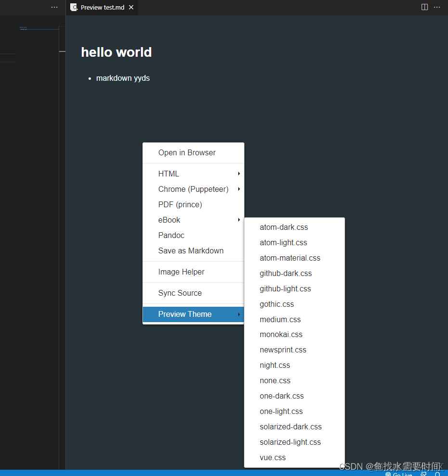Viewport: 448px width, 476px height.
Task: Select the eBook menu entry
Action: [193, 220]
